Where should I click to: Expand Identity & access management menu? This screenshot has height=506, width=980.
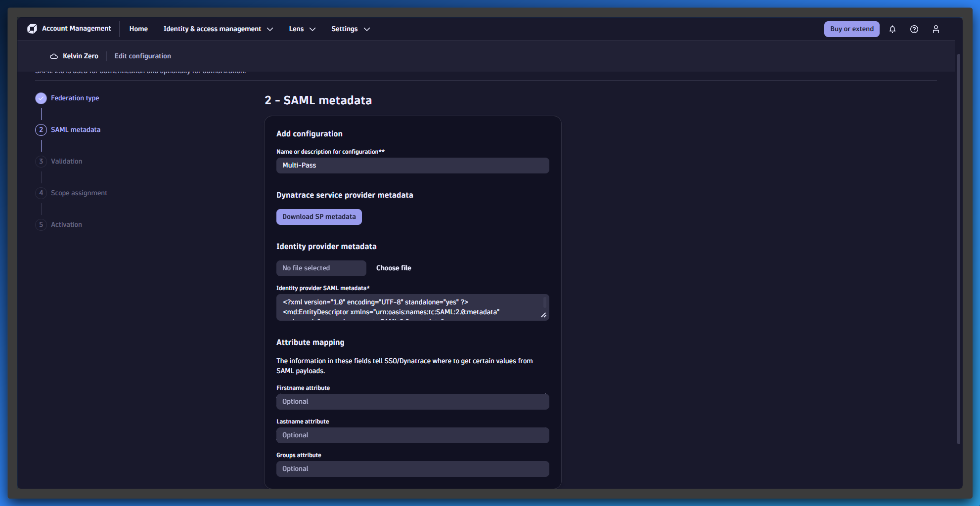pyautogui.click(x=218, y=29)
